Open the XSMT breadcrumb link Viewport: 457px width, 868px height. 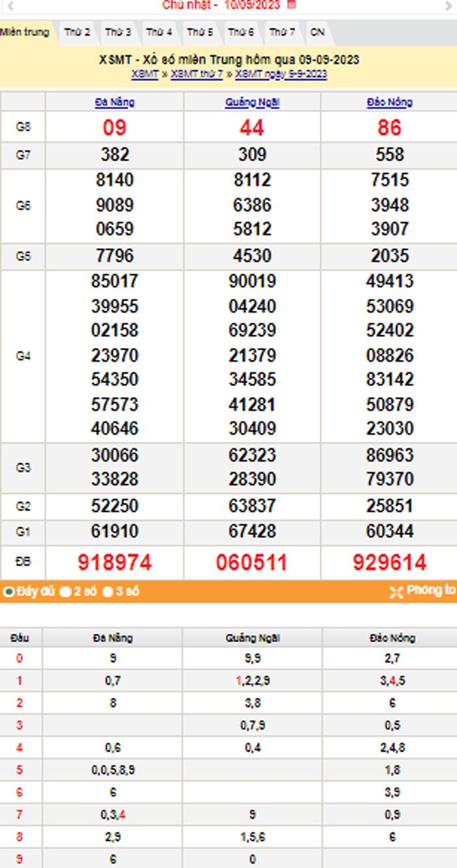[144, 74]
